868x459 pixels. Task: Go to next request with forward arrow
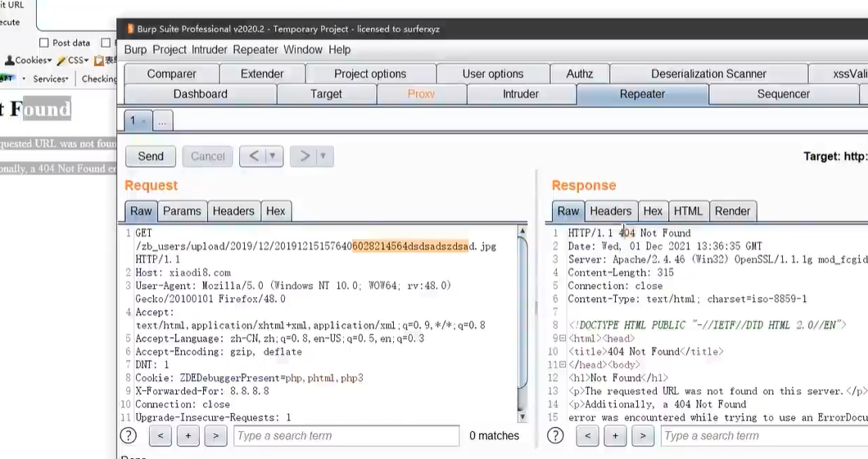[x=305, y=156]
